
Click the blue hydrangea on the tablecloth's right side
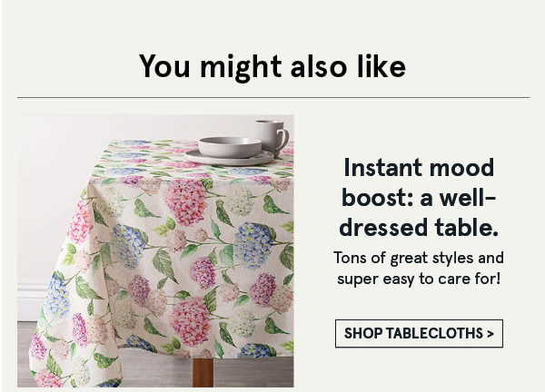253,245
